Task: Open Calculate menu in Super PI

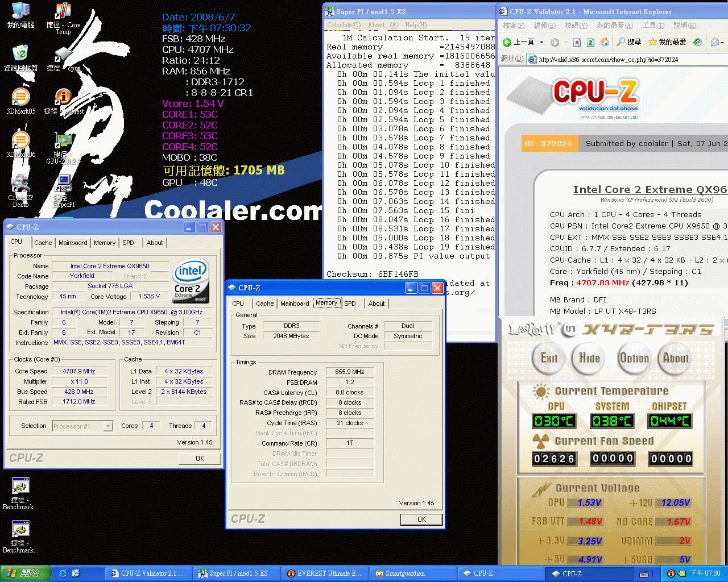Action: click(x=344, y=25)
